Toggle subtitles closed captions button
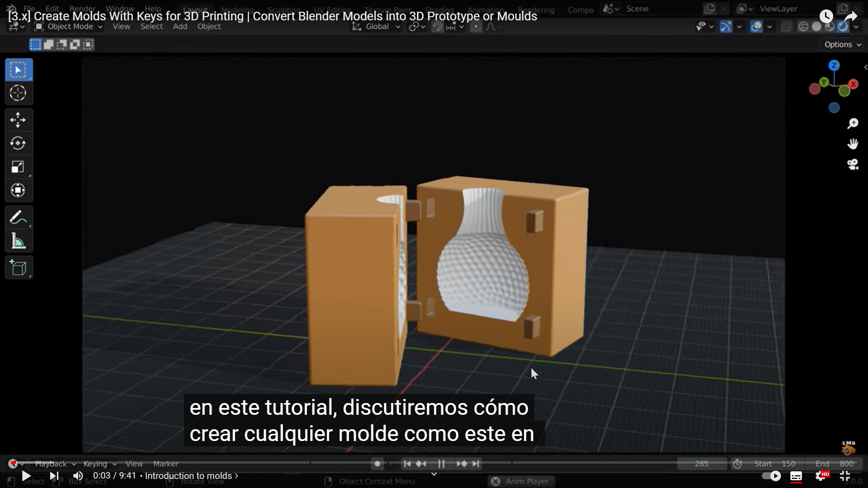 [x=796, y=476]
